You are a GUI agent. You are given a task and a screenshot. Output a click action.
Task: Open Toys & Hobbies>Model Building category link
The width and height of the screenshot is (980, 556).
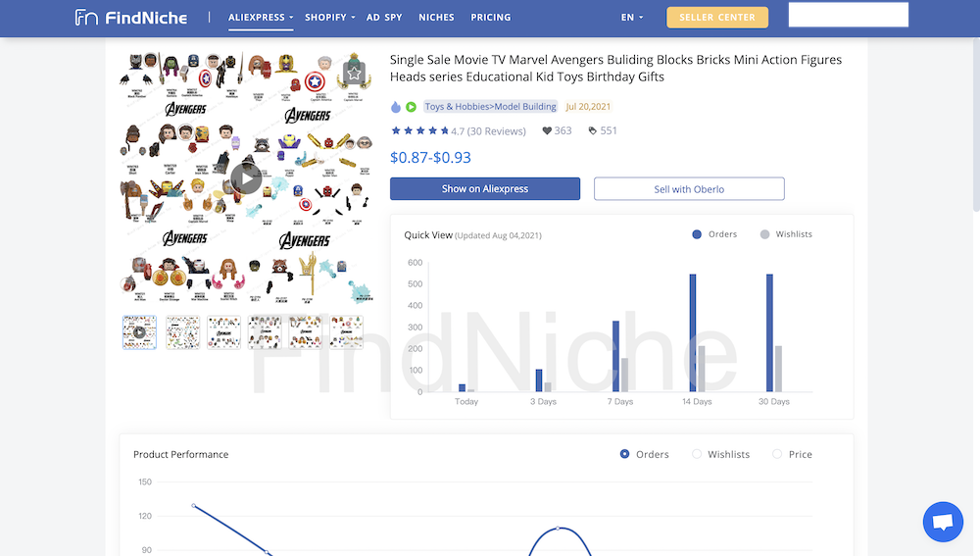coord(491,106)
